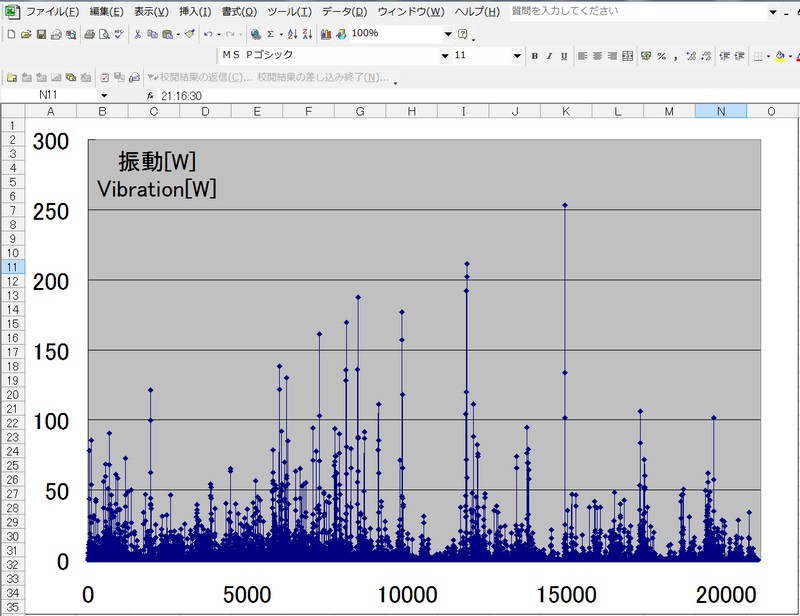Open the データ(D) menu
800x616 pixels.
click(x=344, y=11)
